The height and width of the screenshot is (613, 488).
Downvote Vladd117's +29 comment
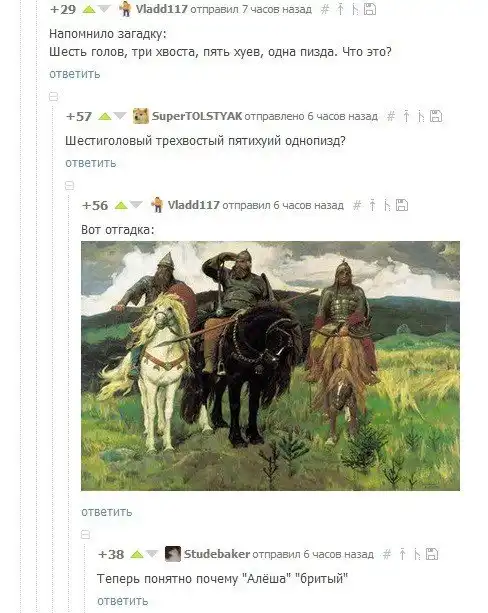(x=104, y=9)
